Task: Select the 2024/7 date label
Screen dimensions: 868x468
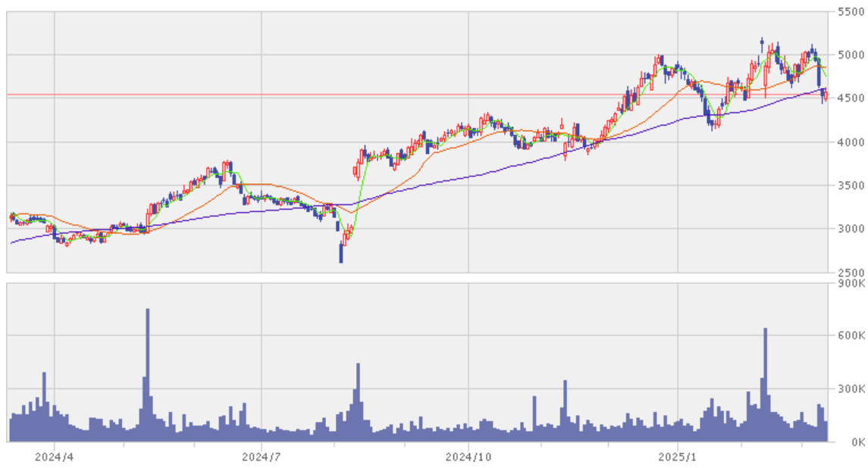Action: [262, 457]
